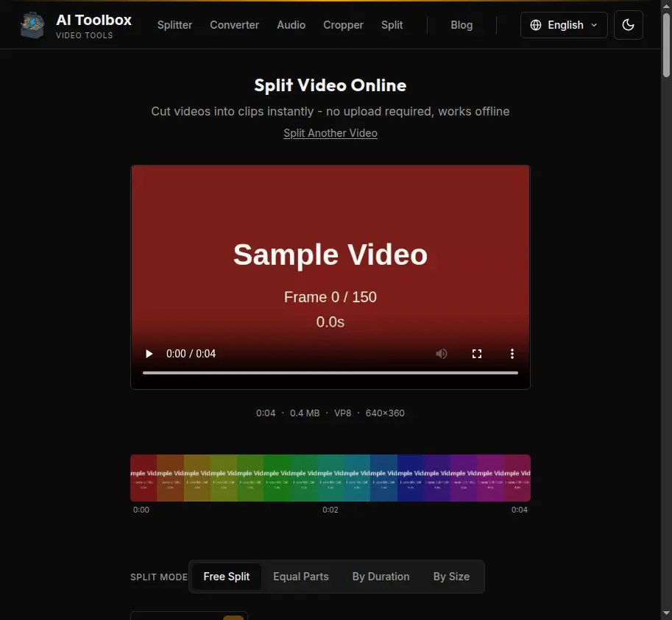672x620 pixels.
Task: Select Free Split mode
Action: [227, 577]
